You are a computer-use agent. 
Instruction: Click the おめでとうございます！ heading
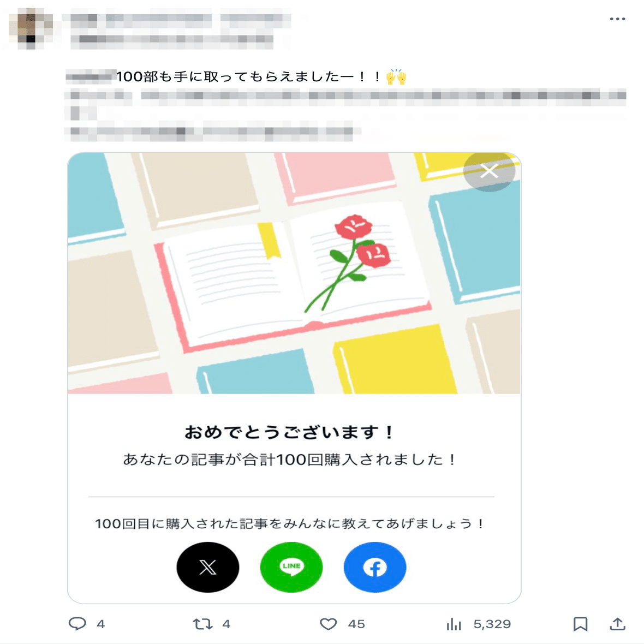click(289, 432)
